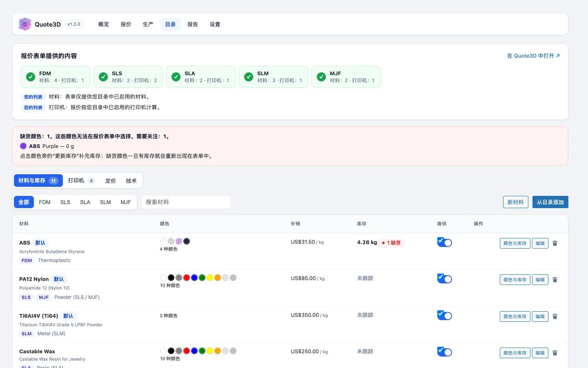Screen dimensions: 588x368
Task: Click the US$350.00 / kg price
Action: (x=309, y=315)
